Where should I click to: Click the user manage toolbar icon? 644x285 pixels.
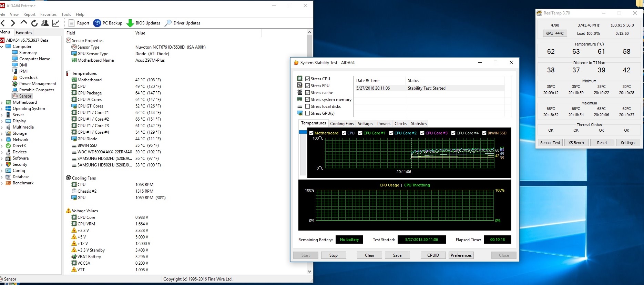click(x=45, y=23)
